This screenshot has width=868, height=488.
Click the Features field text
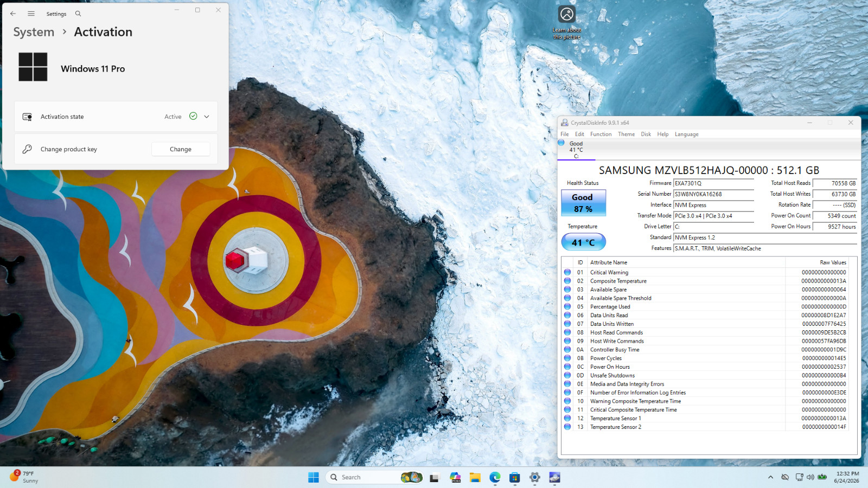coord(765,248)
